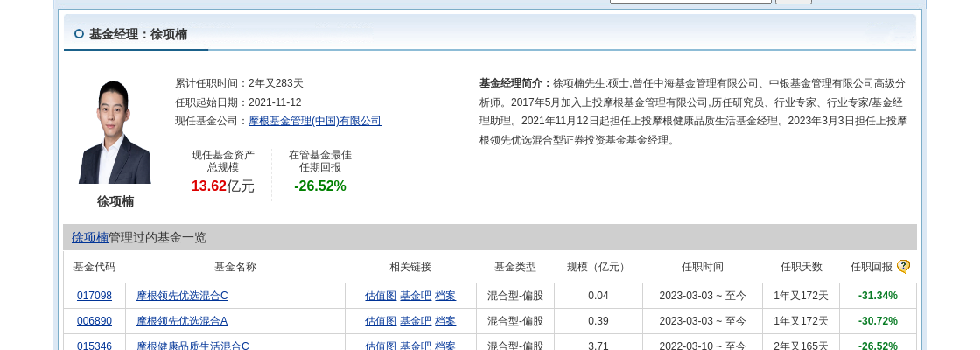The width and height of the screenshot is (980, 350).
Task: Open the 摩根基金管理(中国)有限公司 company link
Action: pos(315,122)
